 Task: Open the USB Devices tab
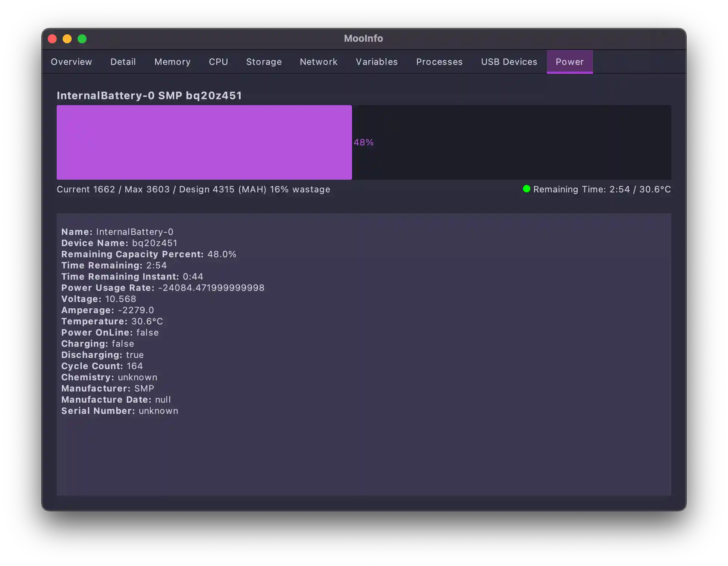point(509,62)
